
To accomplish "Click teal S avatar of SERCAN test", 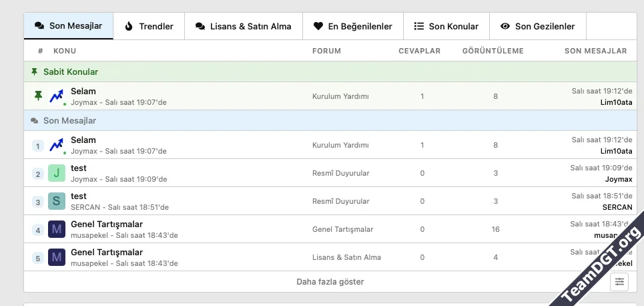I will pyautogui.click(x=57, y=202).
